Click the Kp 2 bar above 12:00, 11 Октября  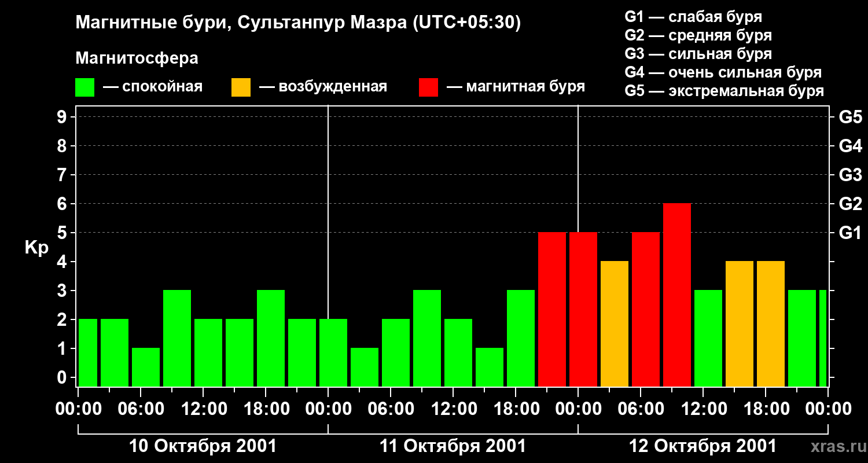[x=458, y=353]
